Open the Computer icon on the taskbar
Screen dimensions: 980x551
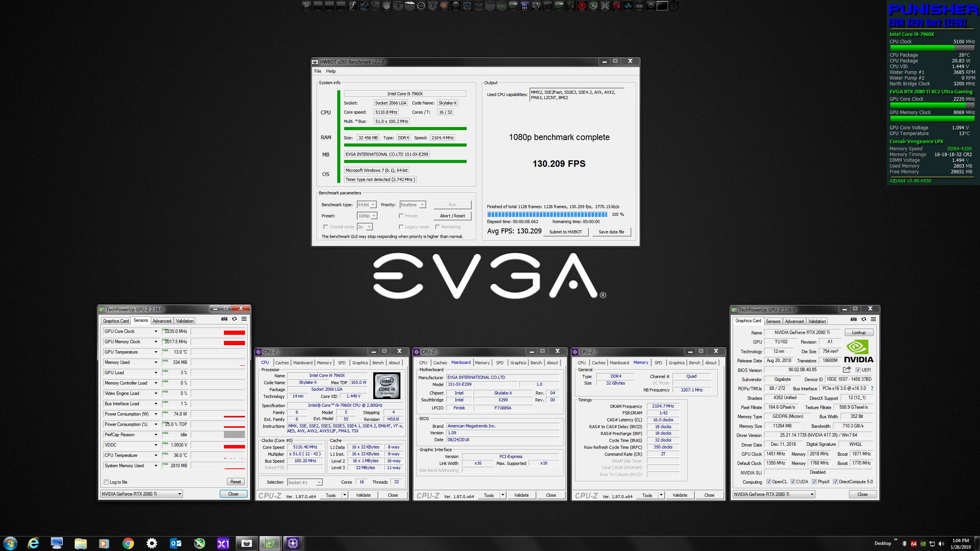(x=57, y=543)
